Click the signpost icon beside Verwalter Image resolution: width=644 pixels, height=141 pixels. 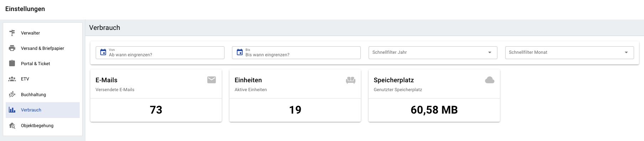click(12, 33)
